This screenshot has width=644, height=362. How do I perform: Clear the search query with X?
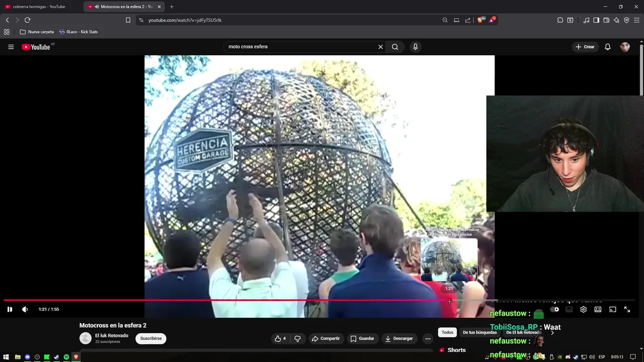coord(380,47)
